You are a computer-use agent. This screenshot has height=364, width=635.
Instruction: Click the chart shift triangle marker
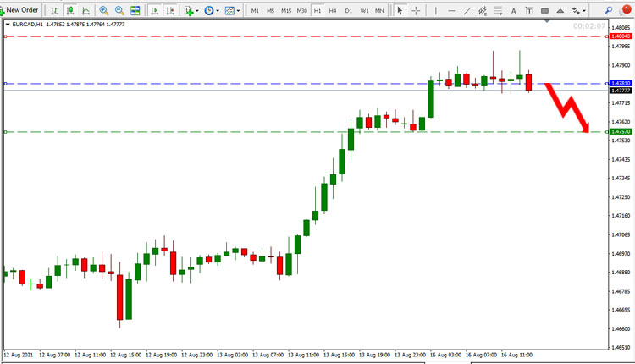point(547,21)
